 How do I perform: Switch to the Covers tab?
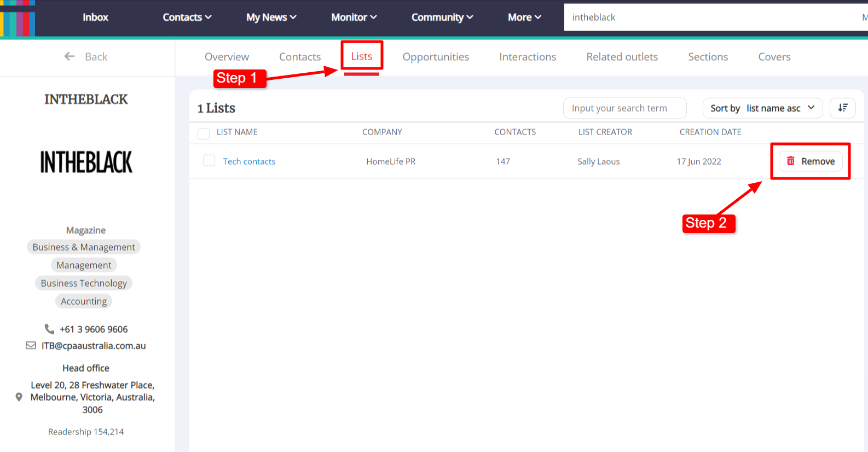774,57
